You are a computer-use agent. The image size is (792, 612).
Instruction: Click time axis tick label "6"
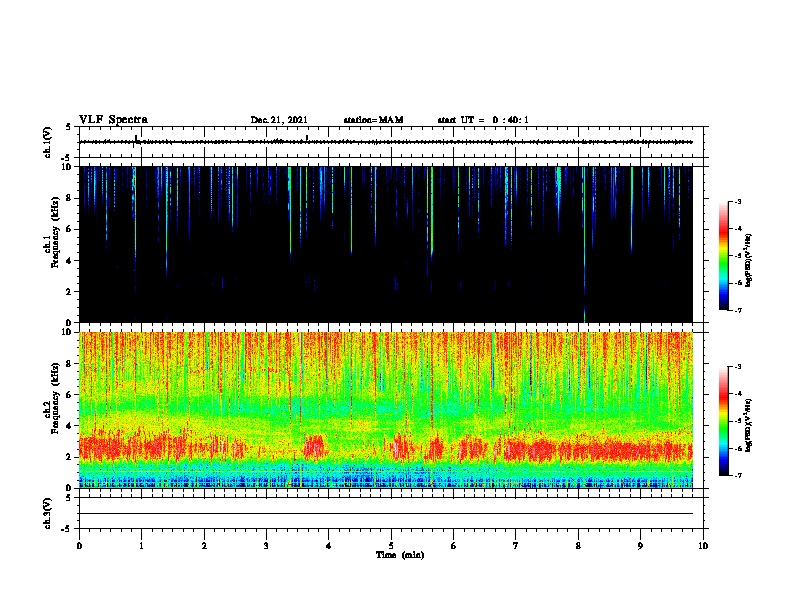(454, 546)
